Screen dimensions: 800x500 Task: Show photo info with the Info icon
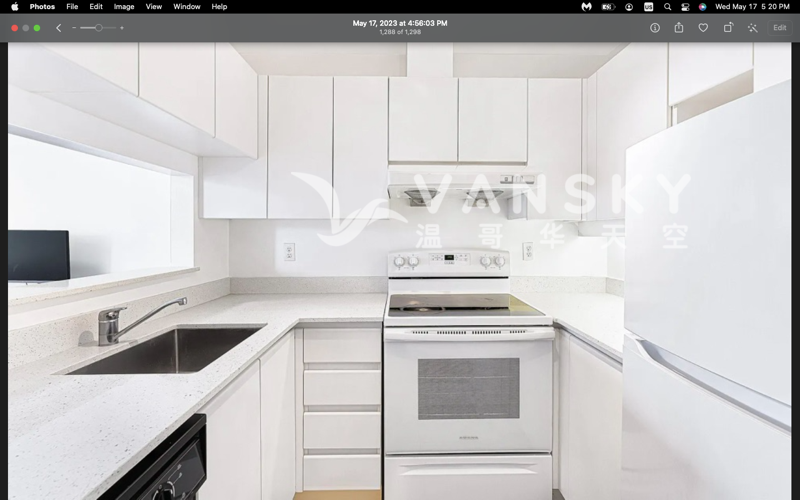(655, 28)
